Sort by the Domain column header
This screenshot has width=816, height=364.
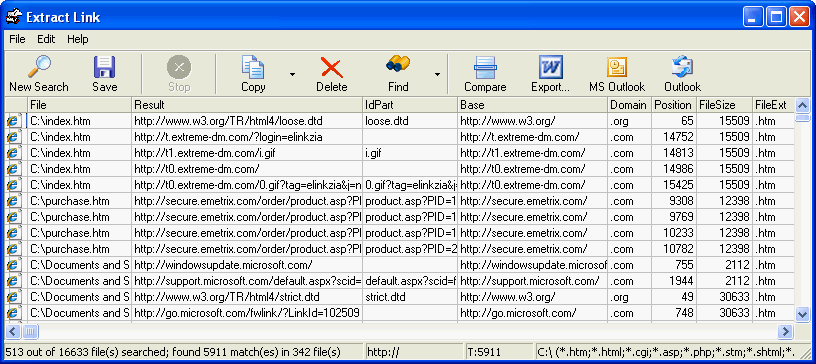[629, 105]
